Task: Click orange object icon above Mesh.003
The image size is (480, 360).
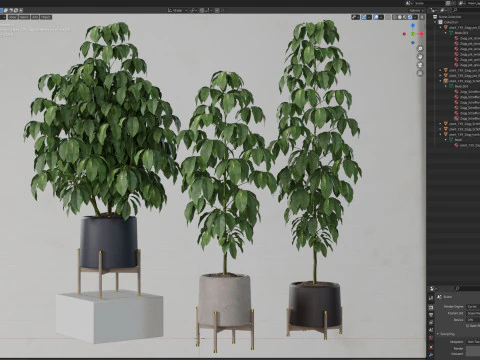Action: (x=446, y=27)
